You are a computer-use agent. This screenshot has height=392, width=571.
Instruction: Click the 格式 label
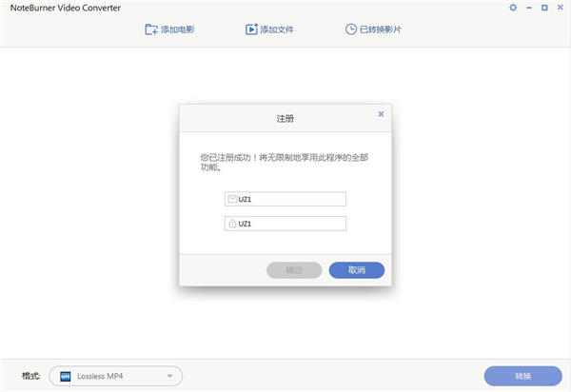(x=31, y=376)
